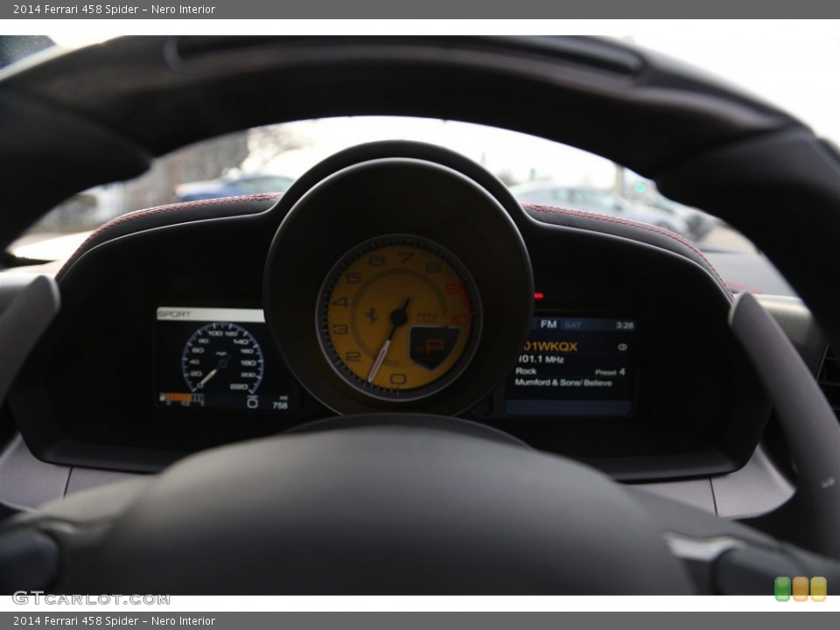Image resolution: width=840 pixels, height=630 pixels.
Task: Click the prancing horse logo on tachometer
Action: (x=371, y=315)
